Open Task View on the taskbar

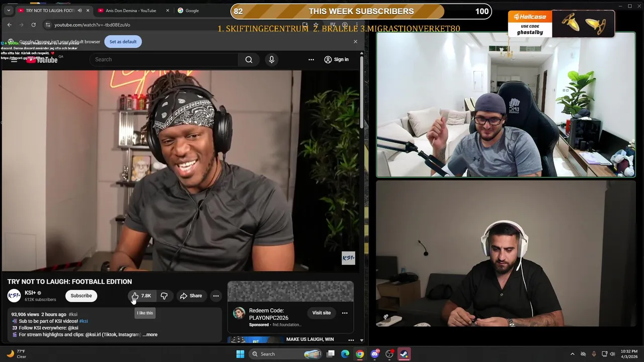(331, 354)
